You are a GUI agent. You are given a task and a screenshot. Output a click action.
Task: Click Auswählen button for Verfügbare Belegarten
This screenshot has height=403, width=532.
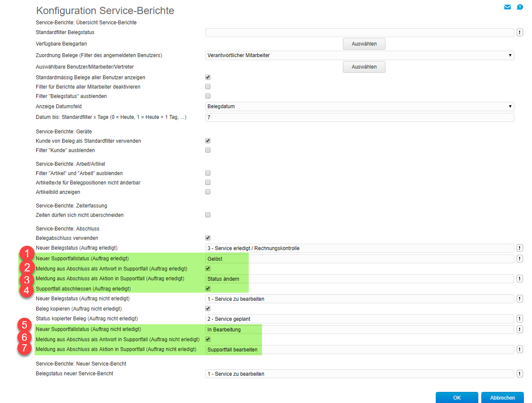[x=364, y=44]
